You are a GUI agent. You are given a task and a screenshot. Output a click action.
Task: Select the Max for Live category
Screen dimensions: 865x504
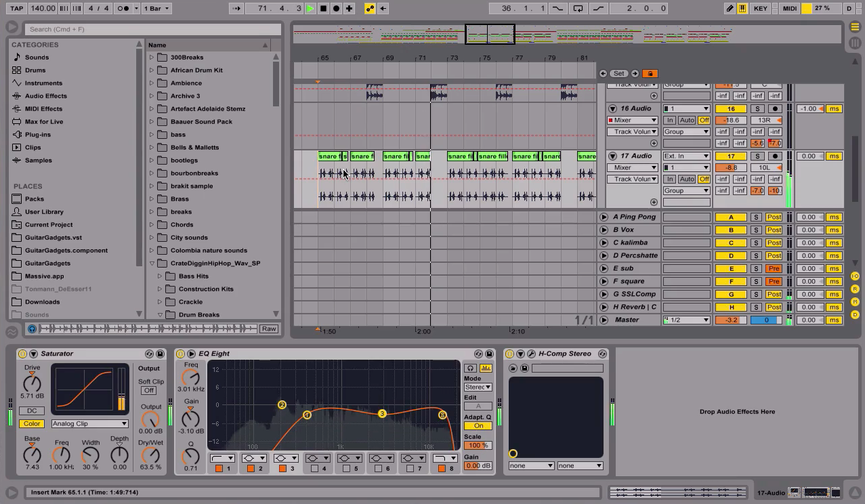pyautogui.click(x=44, y=121)
